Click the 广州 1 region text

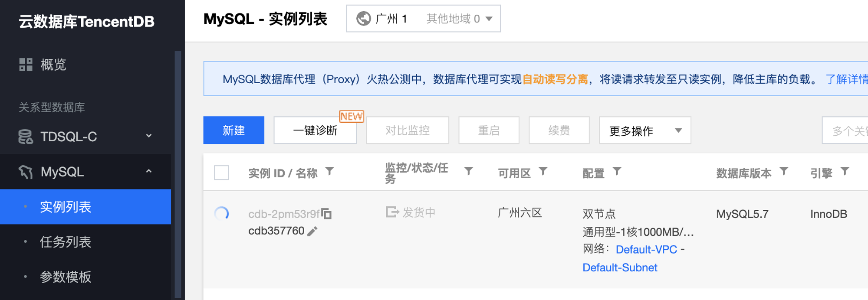391,19
